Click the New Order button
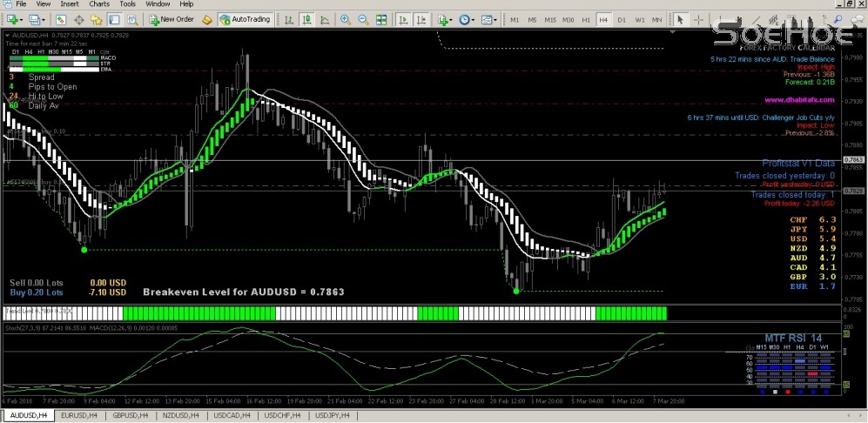The height and width of the screenshot is (423, 868). (172, 18)
